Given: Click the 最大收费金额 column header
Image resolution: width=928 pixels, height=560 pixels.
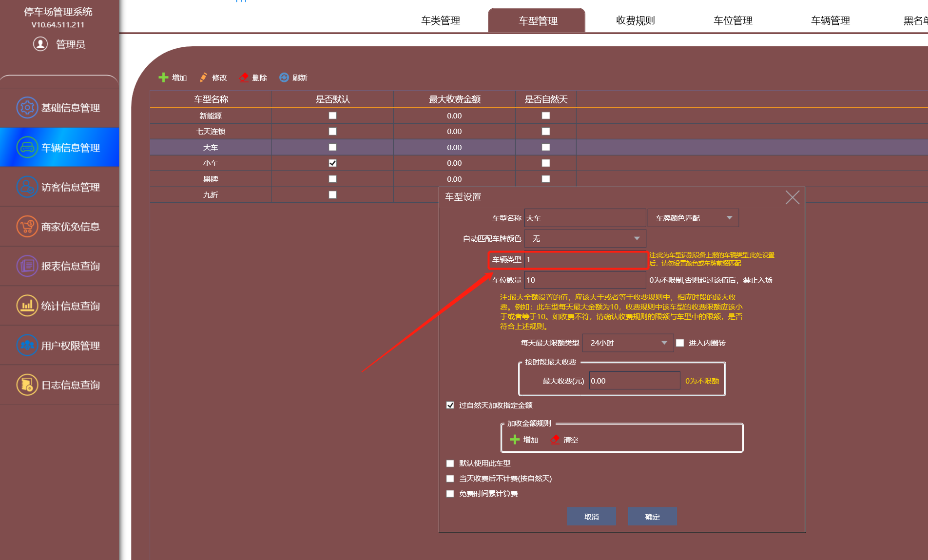Looking at the screenshot, I should (x=454, y=99).
